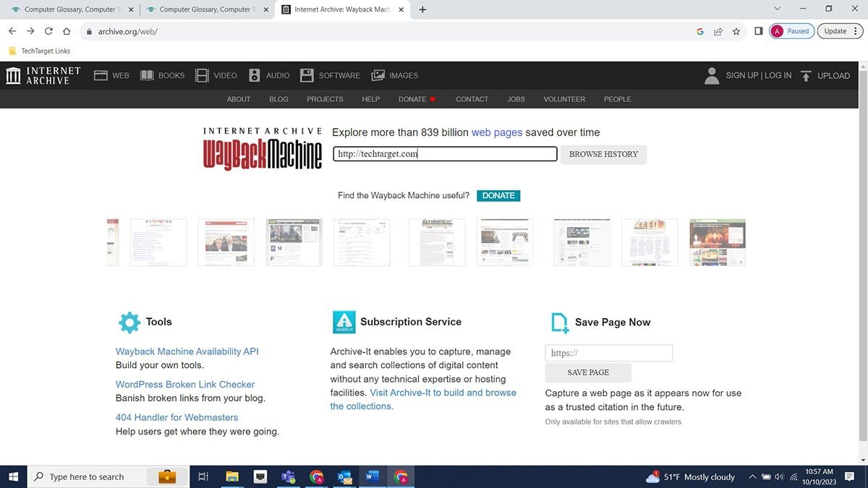Screen dimensions: 868x488
Task: Click the teal Donate button
Action: [x=498, y=195]
